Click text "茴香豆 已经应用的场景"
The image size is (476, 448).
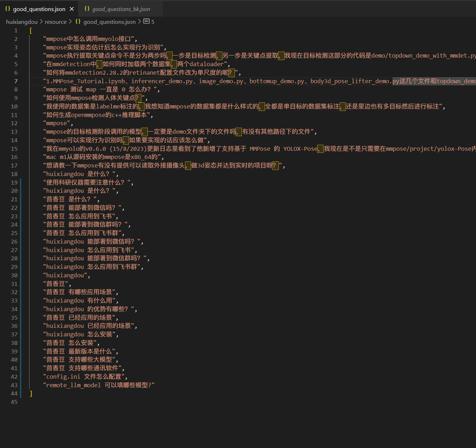click(x=81, y=318)
